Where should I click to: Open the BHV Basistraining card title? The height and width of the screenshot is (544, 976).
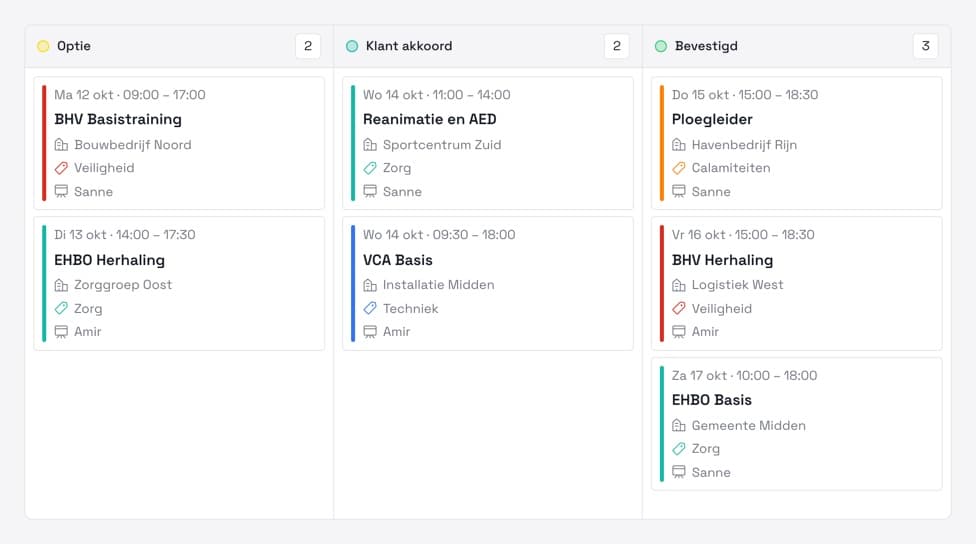(x=118, y=120)
